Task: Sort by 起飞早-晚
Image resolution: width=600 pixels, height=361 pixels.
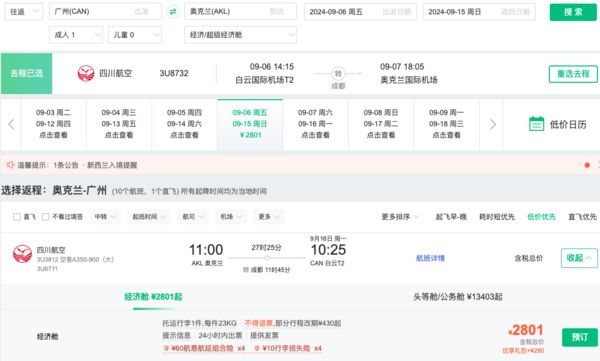Action: coord(451,217)
